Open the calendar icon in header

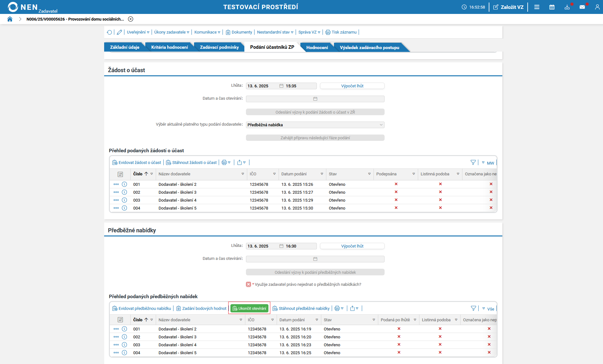click(552, 7)
